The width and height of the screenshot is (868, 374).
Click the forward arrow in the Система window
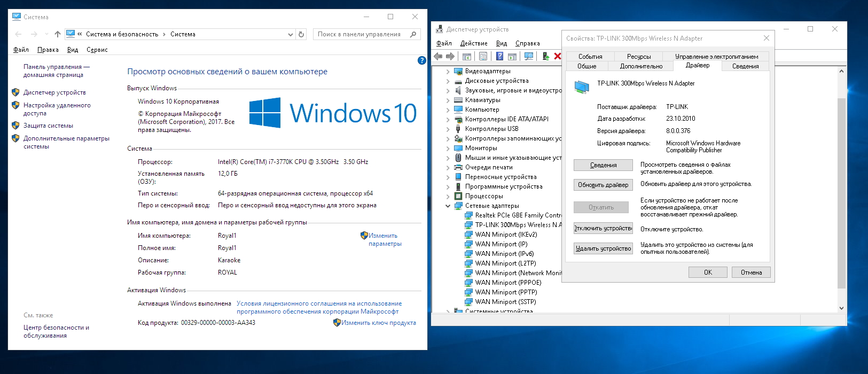click(x=34, y=34)
